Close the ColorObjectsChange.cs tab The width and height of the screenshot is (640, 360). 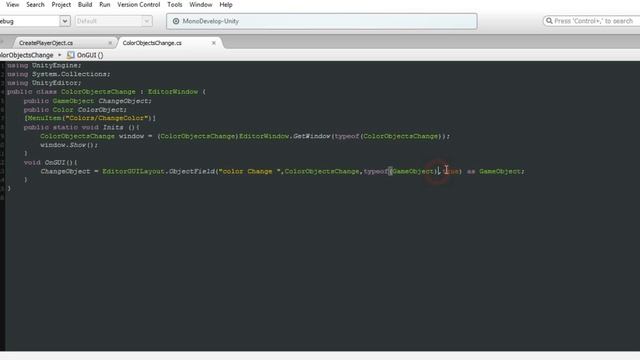click(x=213, y=43)
